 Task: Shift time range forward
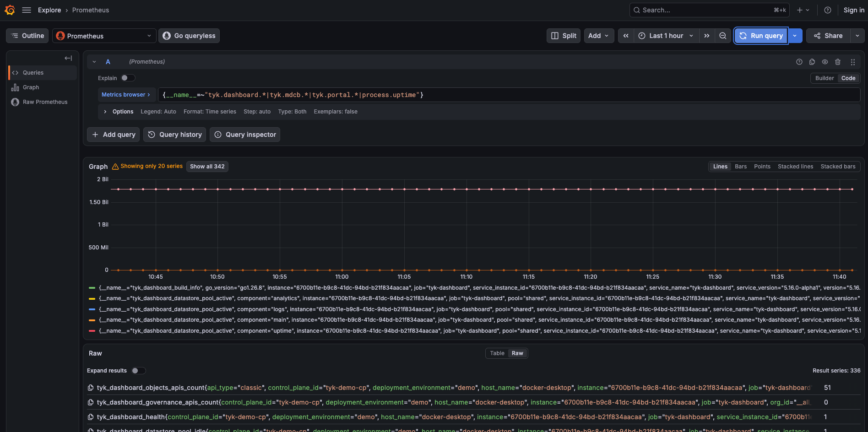707,36
